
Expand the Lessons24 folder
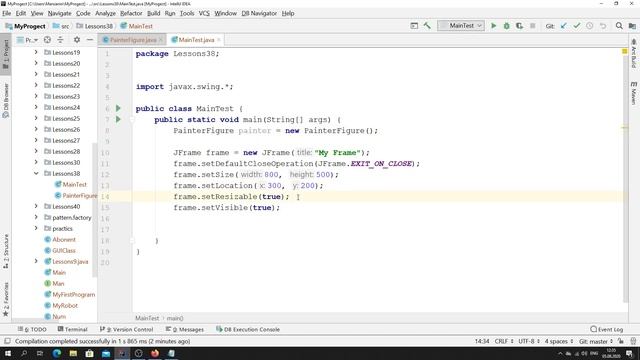tap(36, 107)
